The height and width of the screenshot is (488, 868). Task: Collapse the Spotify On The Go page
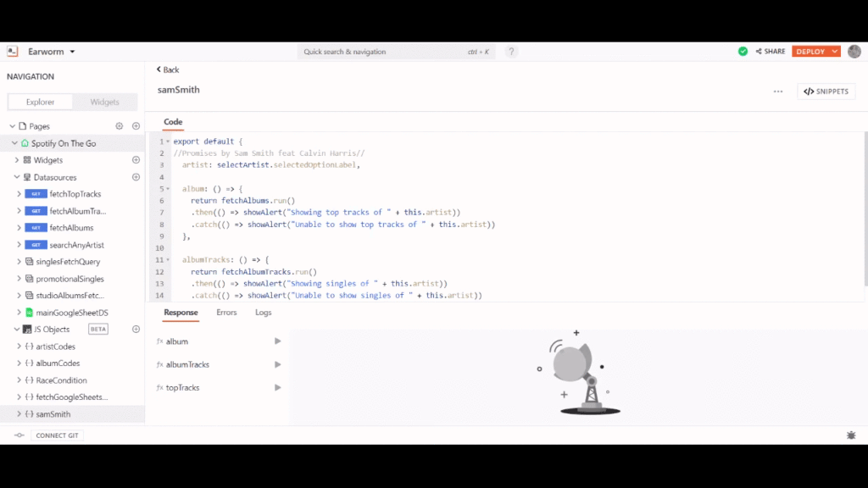click(x=14, y=143)
